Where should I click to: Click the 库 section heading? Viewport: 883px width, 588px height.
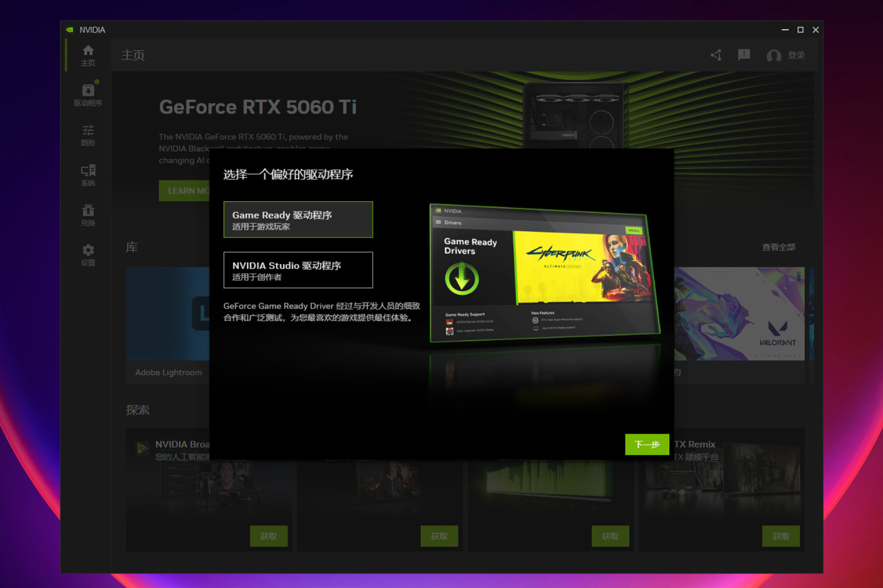[132, 247]
